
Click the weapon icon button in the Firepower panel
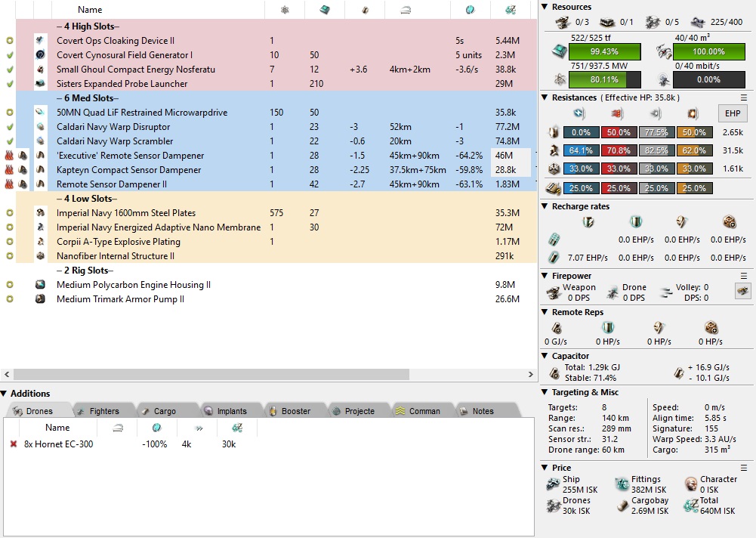(x=742, y=291)
